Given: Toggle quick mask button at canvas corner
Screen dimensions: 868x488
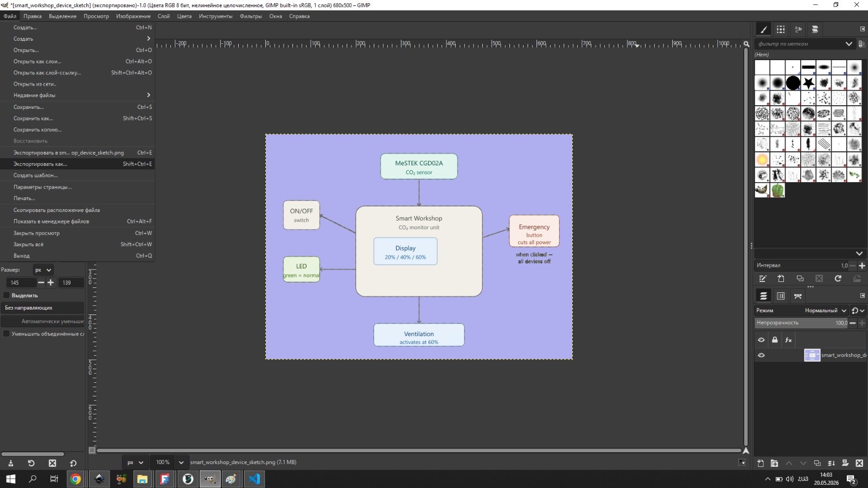Looking at the screenshot, I should click(x=92, y=450).
